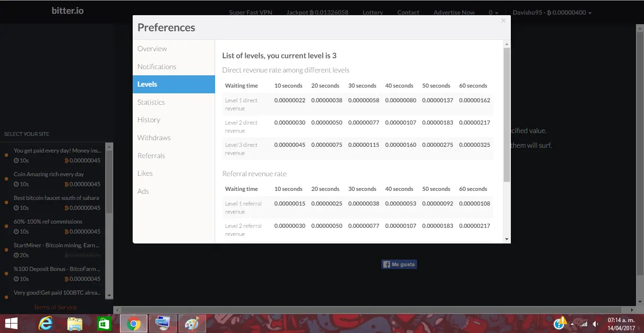Click Level 1 direct revenue 0.00000137 cell

(437, 100)
